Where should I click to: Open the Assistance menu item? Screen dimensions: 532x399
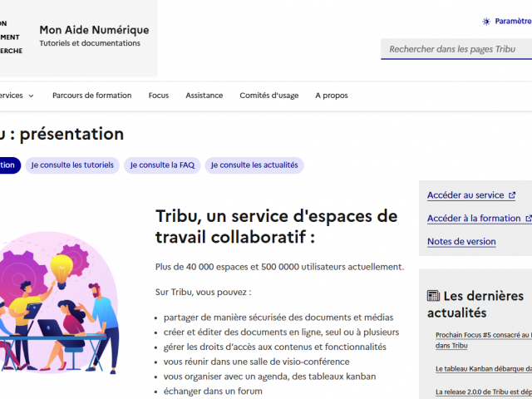[204, 96]
